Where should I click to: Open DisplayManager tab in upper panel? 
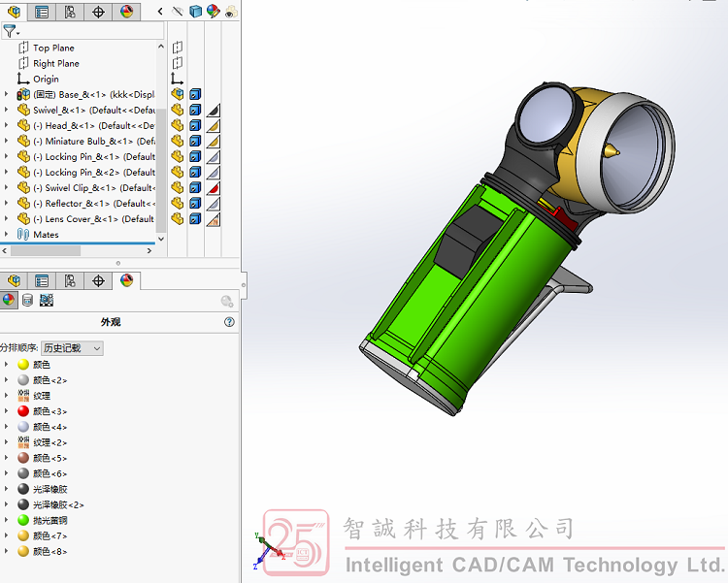[x=126, y=12]
